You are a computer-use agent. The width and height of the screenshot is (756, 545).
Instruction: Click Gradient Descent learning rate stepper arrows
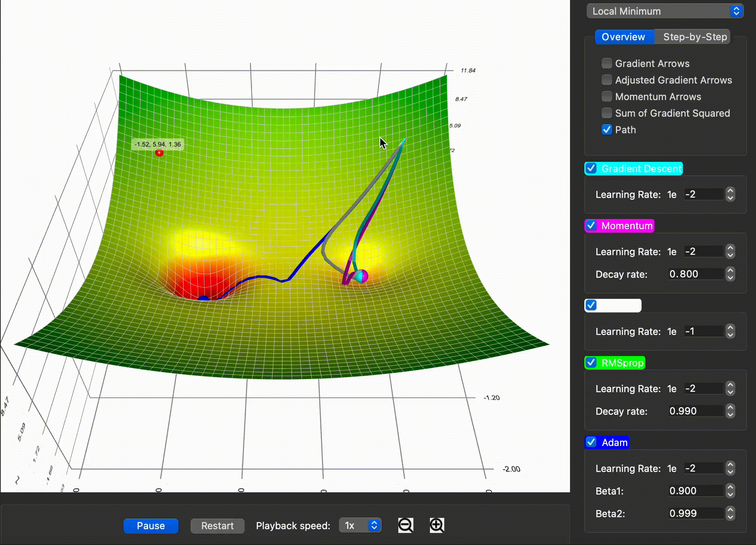tap(730, 194)
